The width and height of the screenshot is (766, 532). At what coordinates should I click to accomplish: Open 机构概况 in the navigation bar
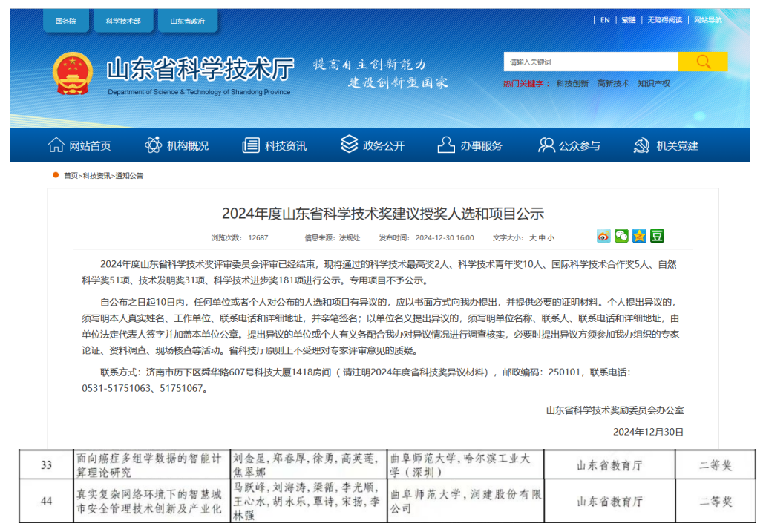coord(177,145)
